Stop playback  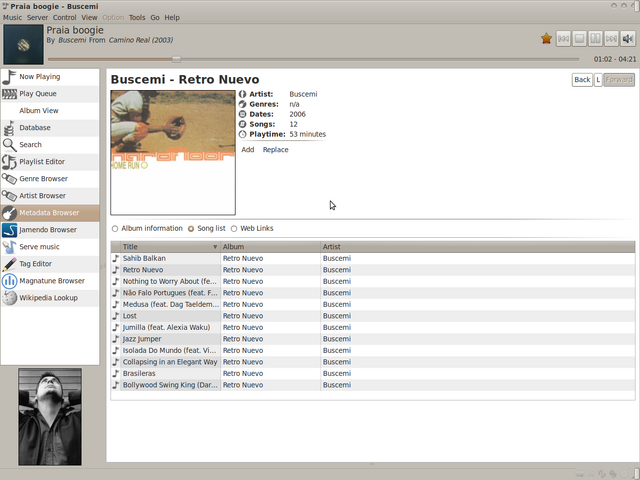(579, 39)
